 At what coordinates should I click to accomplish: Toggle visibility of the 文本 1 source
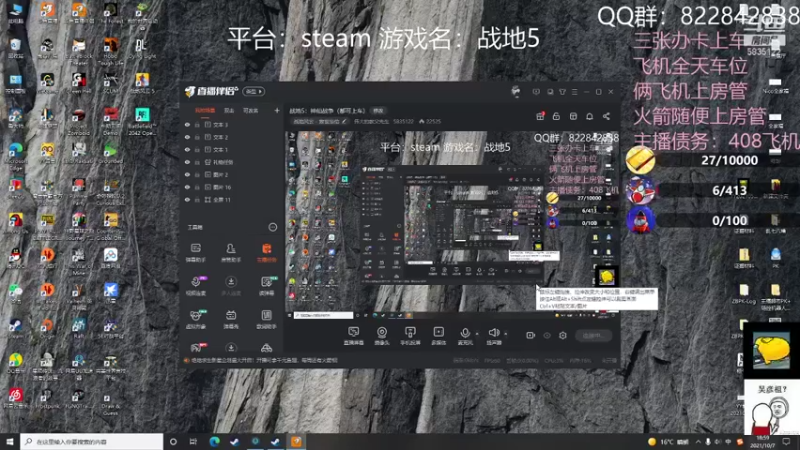coord(187,149)
